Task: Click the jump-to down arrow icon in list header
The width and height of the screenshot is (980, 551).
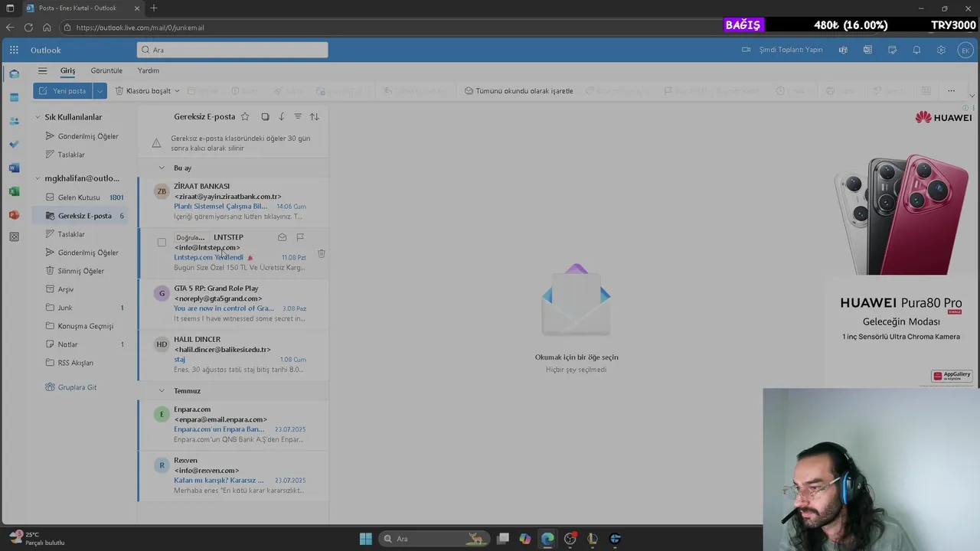Action: coord(282,116)
